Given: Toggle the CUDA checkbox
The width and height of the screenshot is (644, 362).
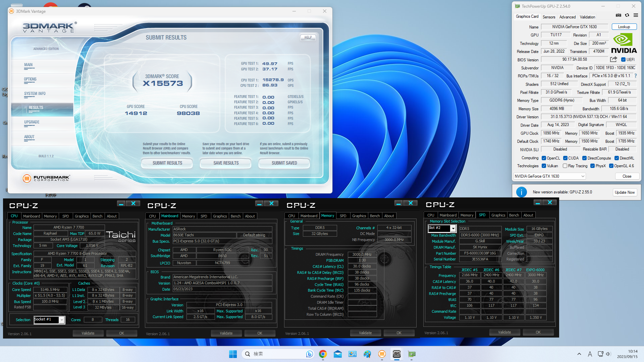Looking at the screenshot, I should coord(565,158).
